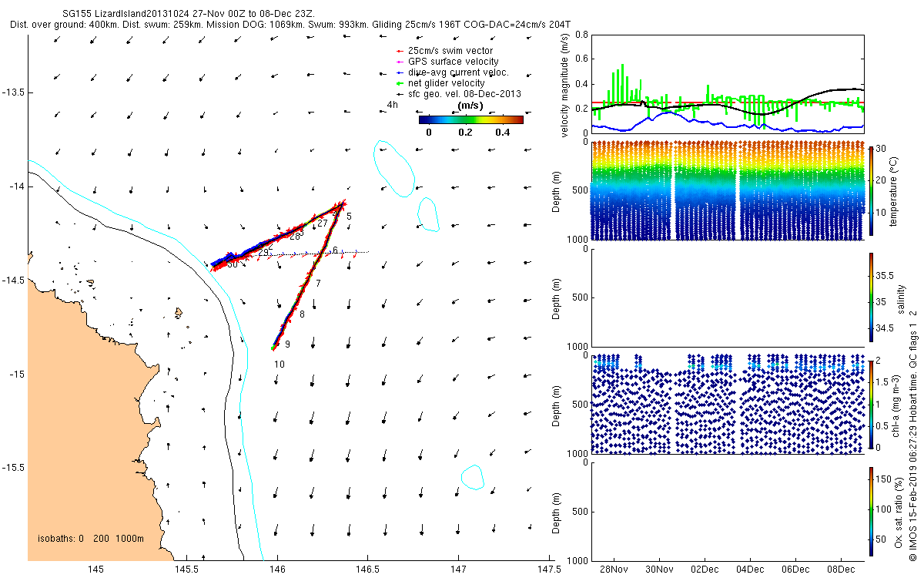The width and height of the screenshot is (924, 578).
Task: Click longitude tick label '145.5'
Action: point(186,570)
